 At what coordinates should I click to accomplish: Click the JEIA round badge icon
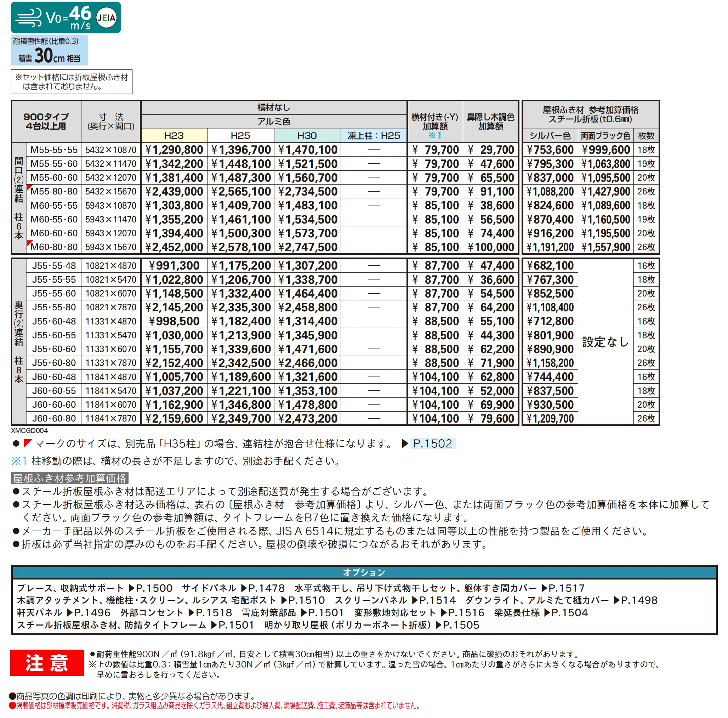pos(106,17)
